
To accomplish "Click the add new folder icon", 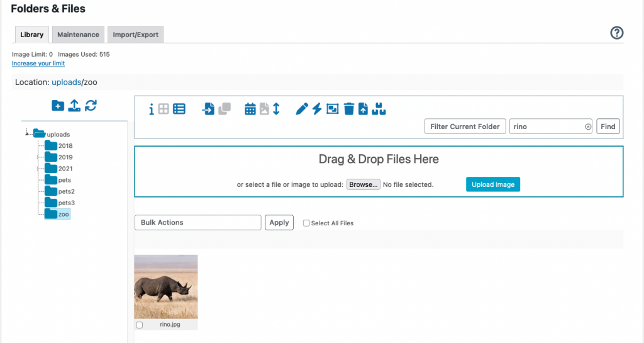I will [58, 106].
